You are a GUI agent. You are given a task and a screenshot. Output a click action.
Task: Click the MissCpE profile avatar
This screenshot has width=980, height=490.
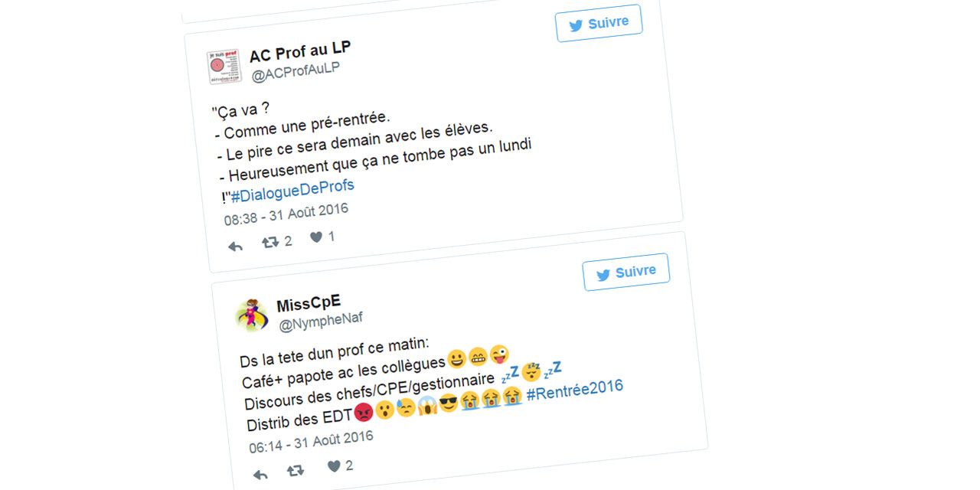251,315
